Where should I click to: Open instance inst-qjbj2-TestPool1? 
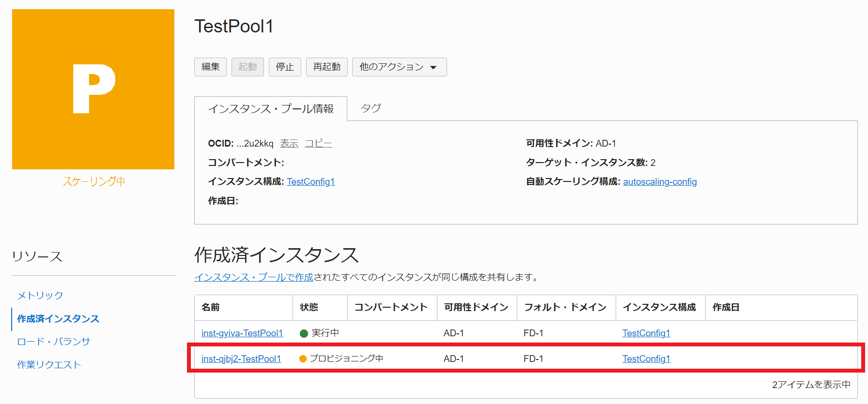point(241,359)
